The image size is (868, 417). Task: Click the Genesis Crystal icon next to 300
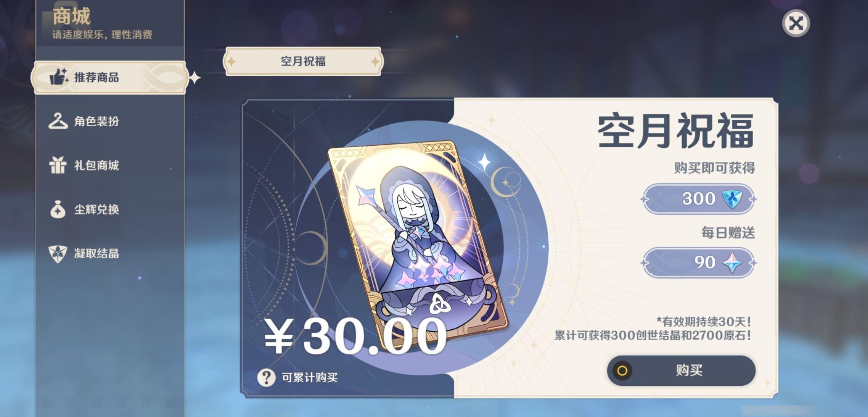pos(732,199)
